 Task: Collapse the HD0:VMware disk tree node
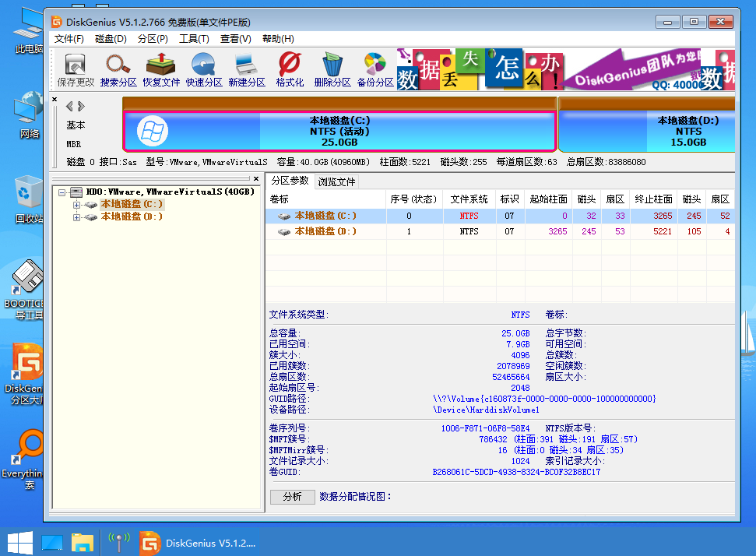point(62,192)
